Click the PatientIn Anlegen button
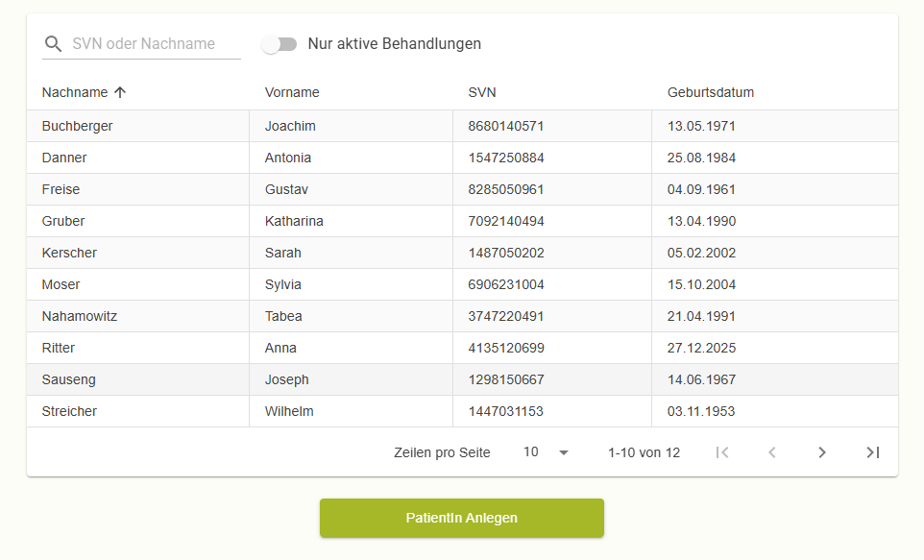This screenshot has width=924, height=560. (x=461, y=518)
